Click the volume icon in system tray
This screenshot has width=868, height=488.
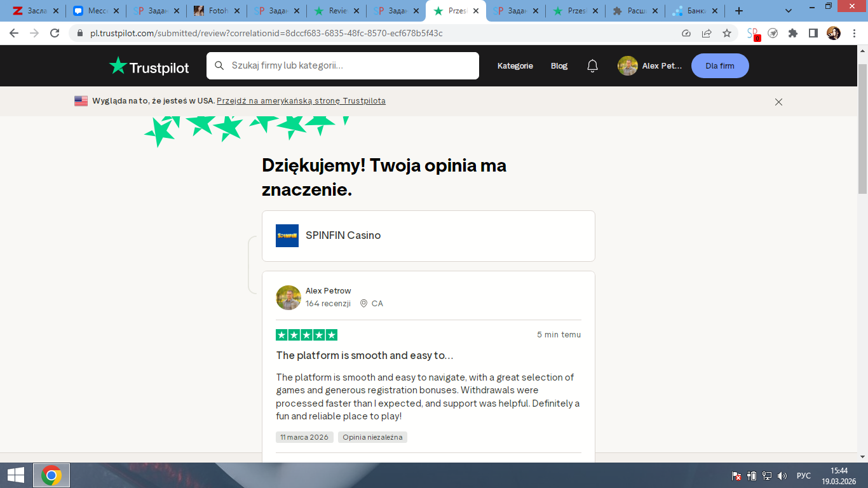pos(782,475)
